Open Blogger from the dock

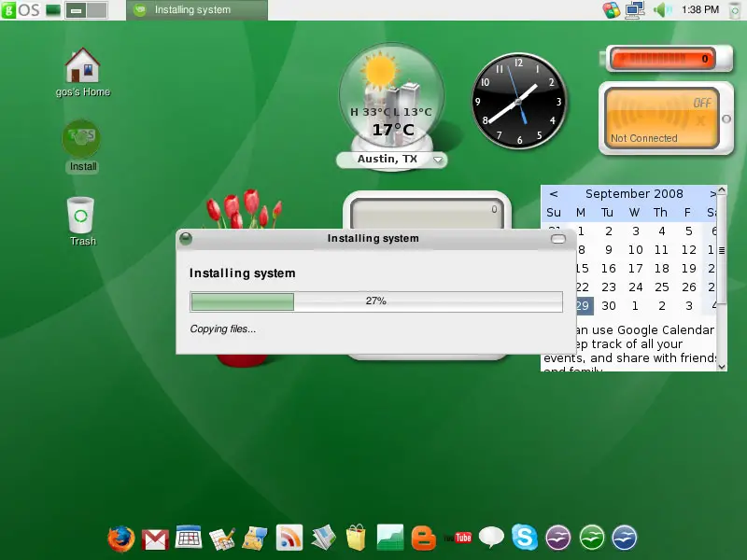pyautogui.click(x=424, y=539)
